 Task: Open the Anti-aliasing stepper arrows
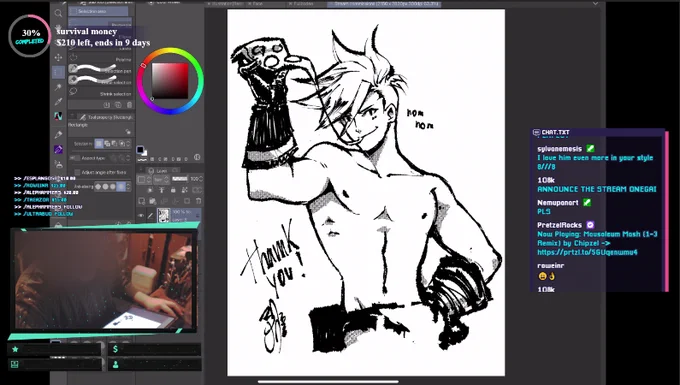129,186
